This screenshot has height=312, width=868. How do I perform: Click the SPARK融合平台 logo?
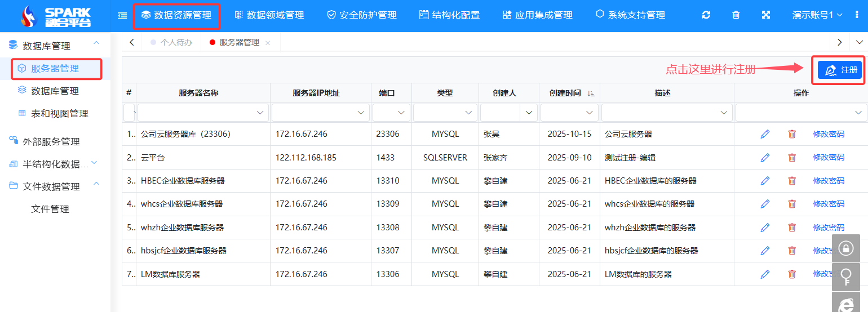[55, 16]
